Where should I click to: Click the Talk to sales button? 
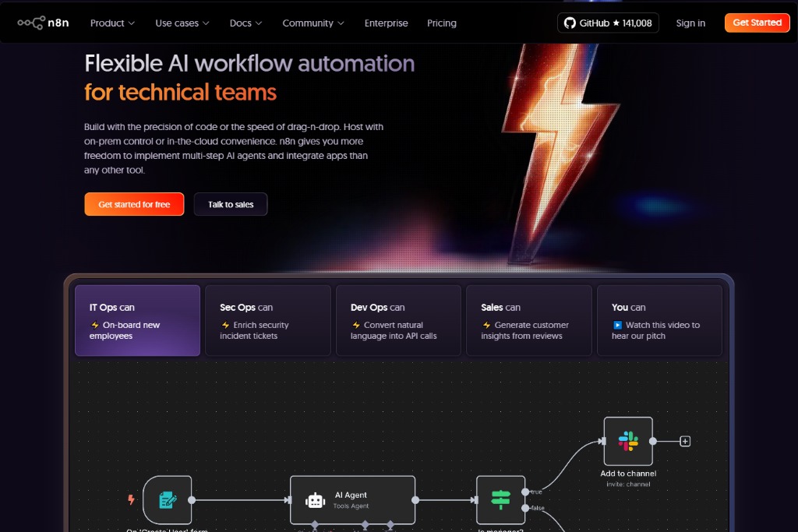click(x=231, y=204)
